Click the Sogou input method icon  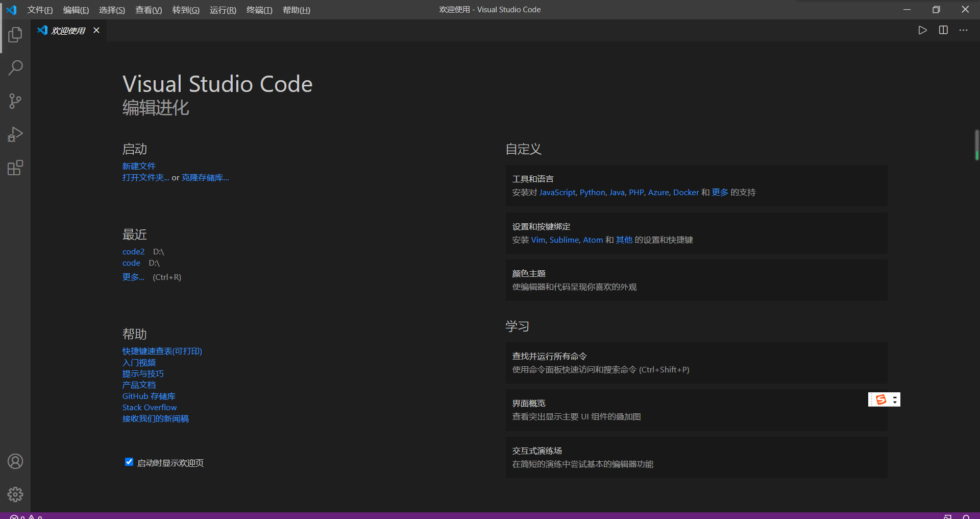(x=880, y=399)
